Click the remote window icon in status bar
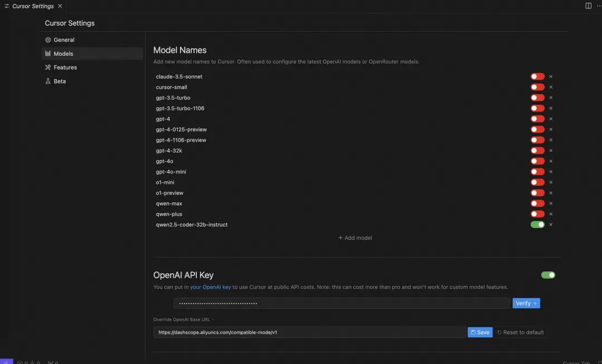602x364 pixels. coord(7,361)
